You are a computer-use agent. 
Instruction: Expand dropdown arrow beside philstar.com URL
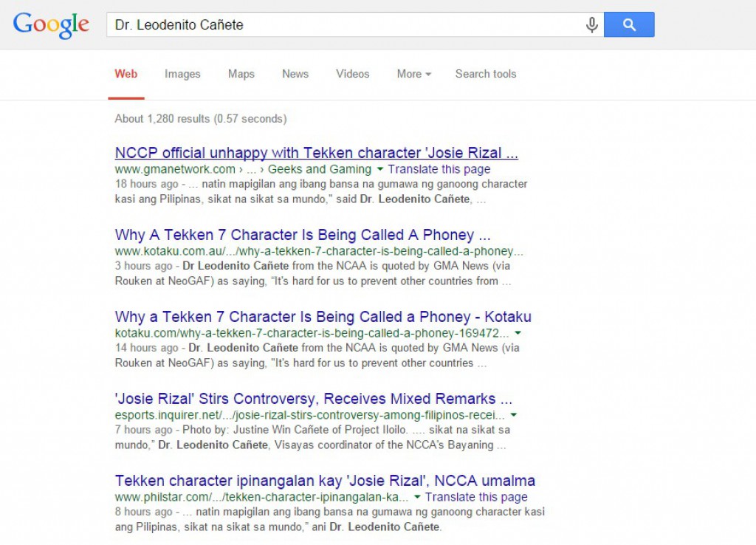(x=417, y=497)
